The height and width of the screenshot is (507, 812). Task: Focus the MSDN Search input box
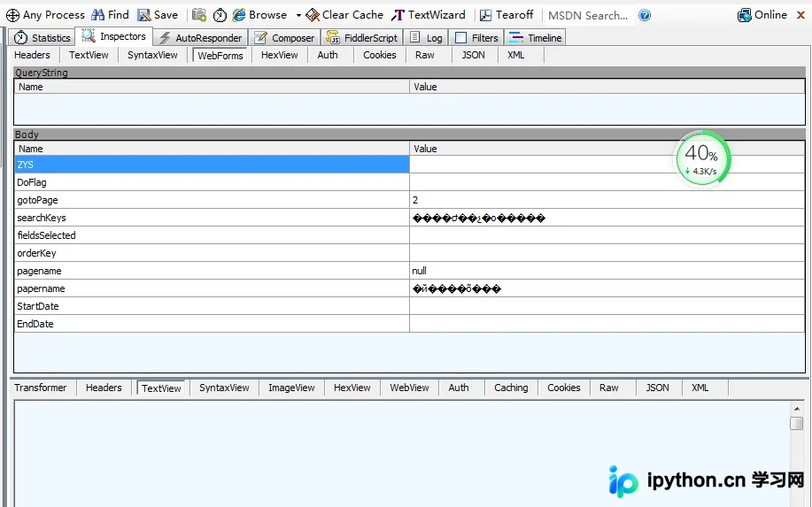588,16
